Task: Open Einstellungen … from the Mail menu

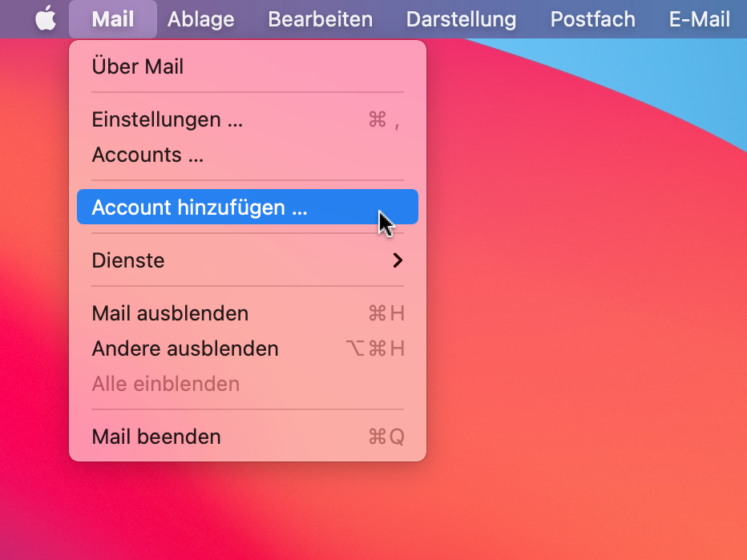Action: point(247,119)
